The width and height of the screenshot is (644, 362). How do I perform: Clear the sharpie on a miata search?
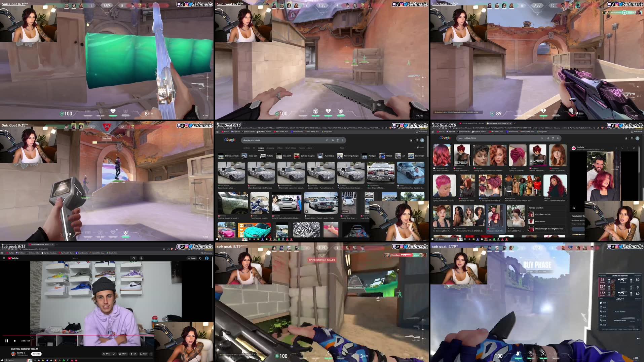pos(327,140)
